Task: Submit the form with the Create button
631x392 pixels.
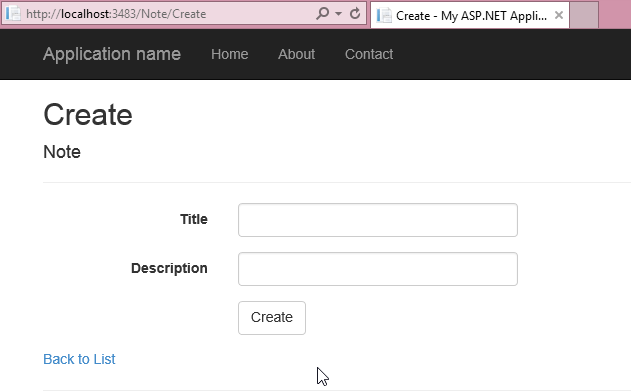Action: coord(272,318)
